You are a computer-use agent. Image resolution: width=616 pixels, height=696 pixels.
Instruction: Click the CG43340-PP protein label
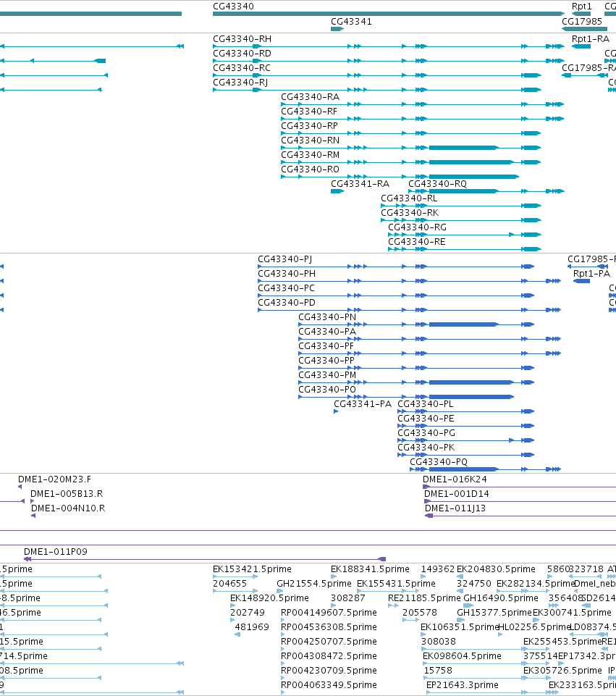click(326, 361)
